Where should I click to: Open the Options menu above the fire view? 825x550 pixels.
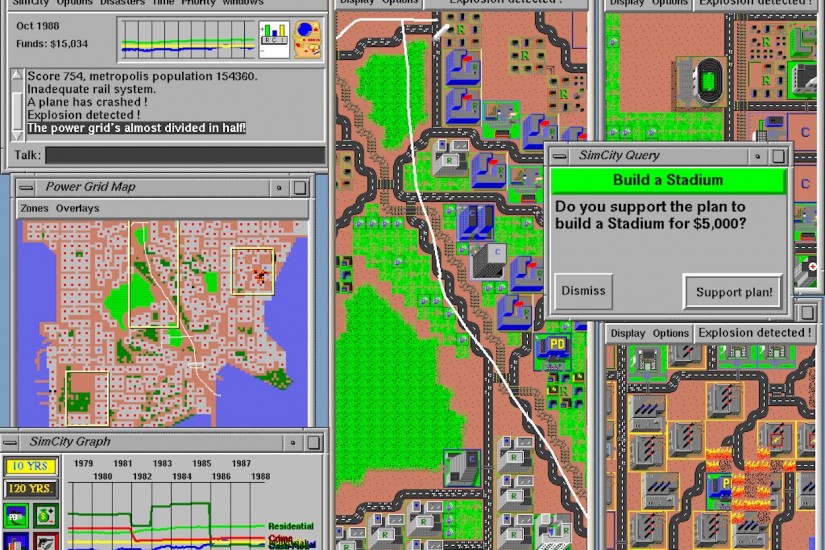(671, 333)
